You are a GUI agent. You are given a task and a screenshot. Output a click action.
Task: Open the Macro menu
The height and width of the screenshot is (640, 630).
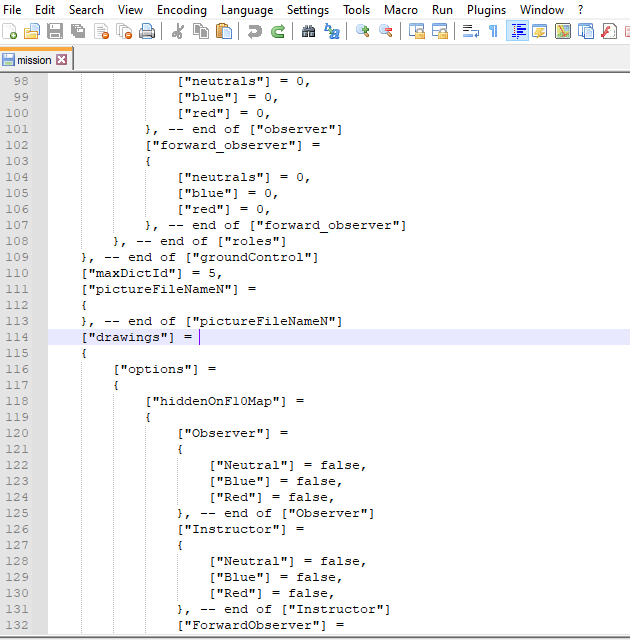(401, 9)
